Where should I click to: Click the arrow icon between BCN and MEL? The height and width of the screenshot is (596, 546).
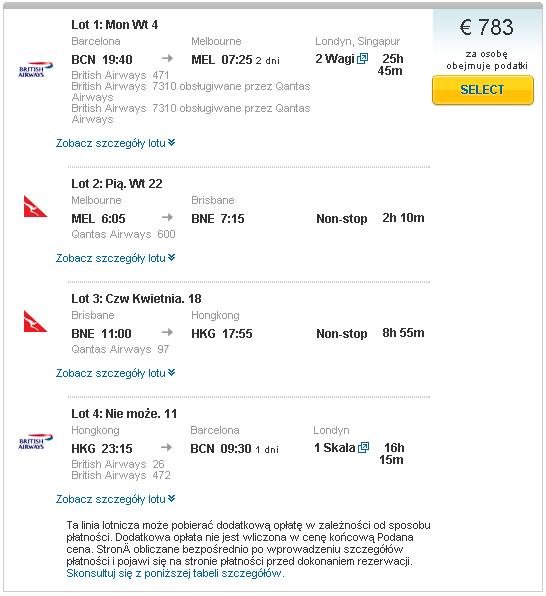167,58
